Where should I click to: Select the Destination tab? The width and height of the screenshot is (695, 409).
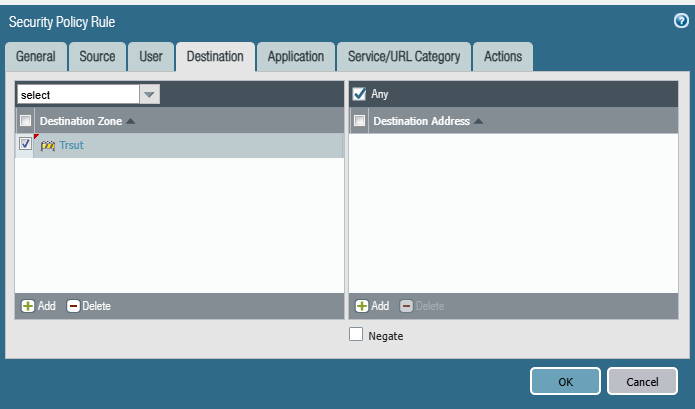[x=215, y=57]
